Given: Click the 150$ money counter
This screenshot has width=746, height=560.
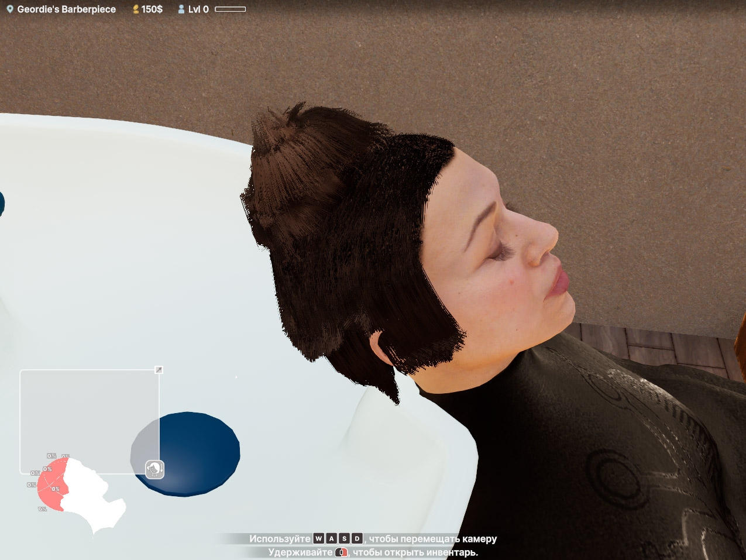Looking at the screenshot, I should click(152, 9).
